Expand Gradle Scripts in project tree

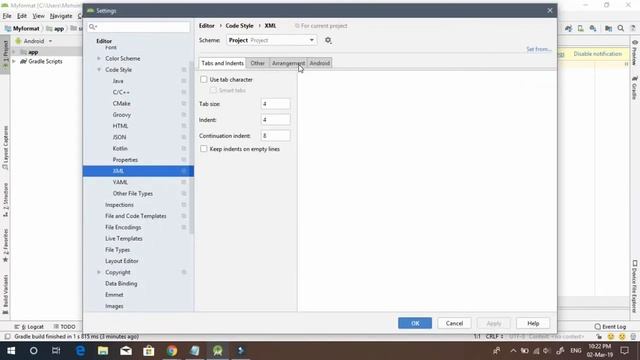point(14,61)
